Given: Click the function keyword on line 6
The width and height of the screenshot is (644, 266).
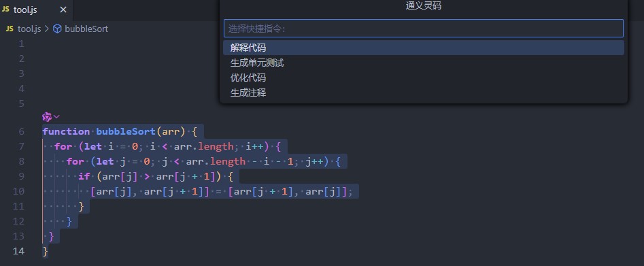Looking at the screenshot, I should pyautogui.click(x=66, y=131).
